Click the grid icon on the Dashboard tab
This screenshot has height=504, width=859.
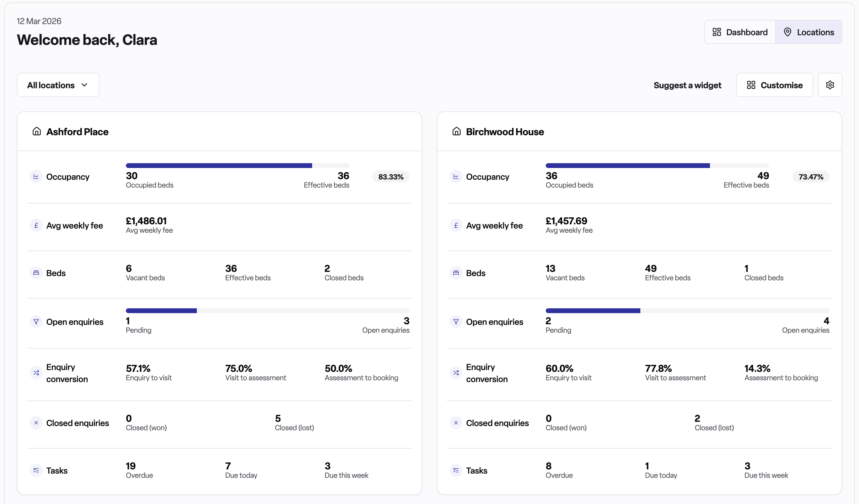[717, 32]
